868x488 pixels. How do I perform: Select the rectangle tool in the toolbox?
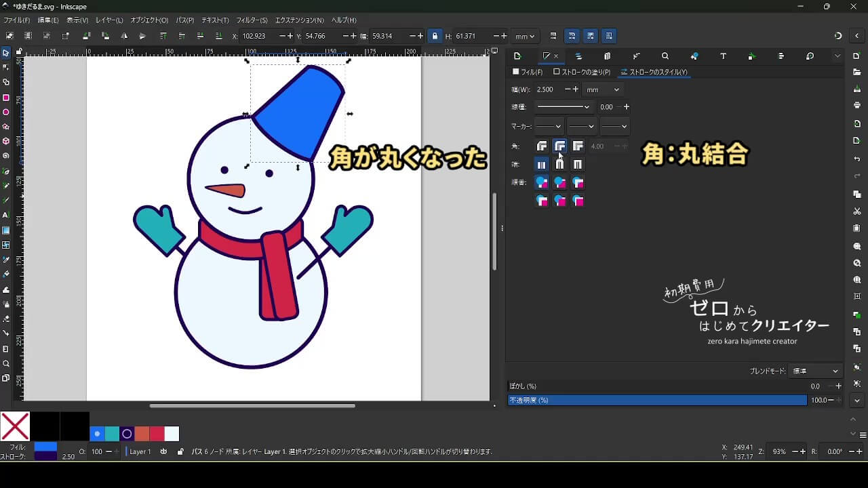pos(6,98)
